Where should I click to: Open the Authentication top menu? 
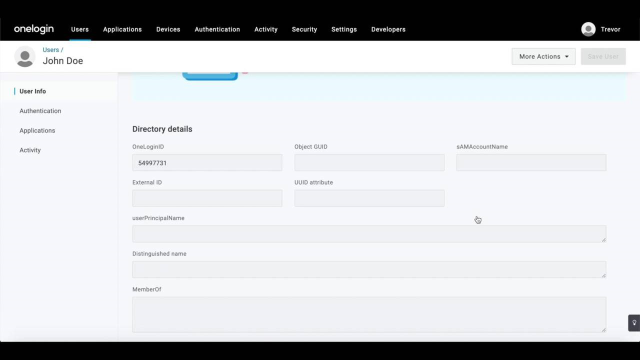coord(217,29)
